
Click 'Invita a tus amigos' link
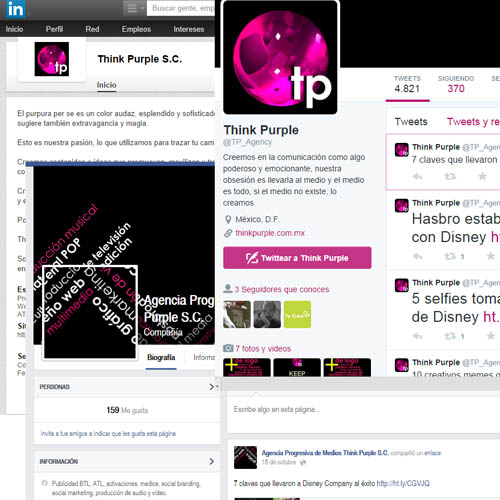point(108,434)
